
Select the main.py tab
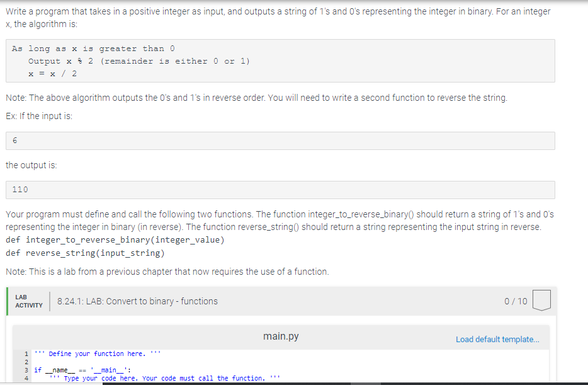281,336
